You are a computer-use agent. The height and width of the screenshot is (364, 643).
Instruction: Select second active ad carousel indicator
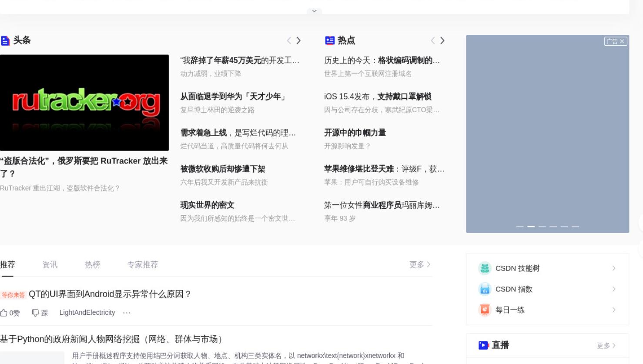[x=531, y=227]
